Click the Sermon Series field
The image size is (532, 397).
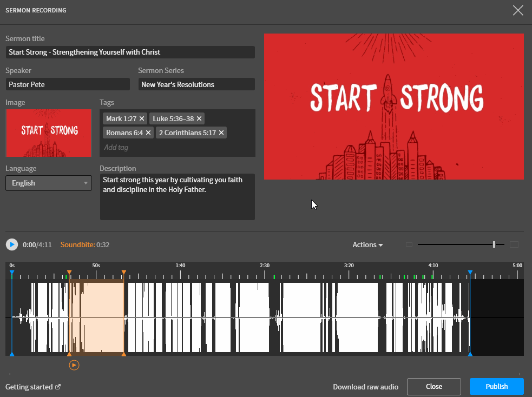click(x=196, y=84)
